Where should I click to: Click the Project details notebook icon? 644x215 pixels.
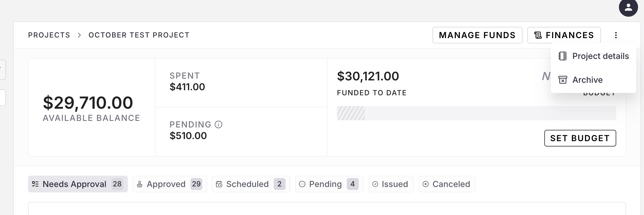click(563, 56)
